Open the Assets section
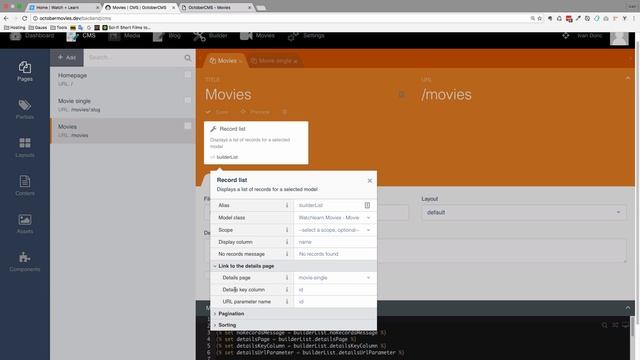 coord(24,224)
